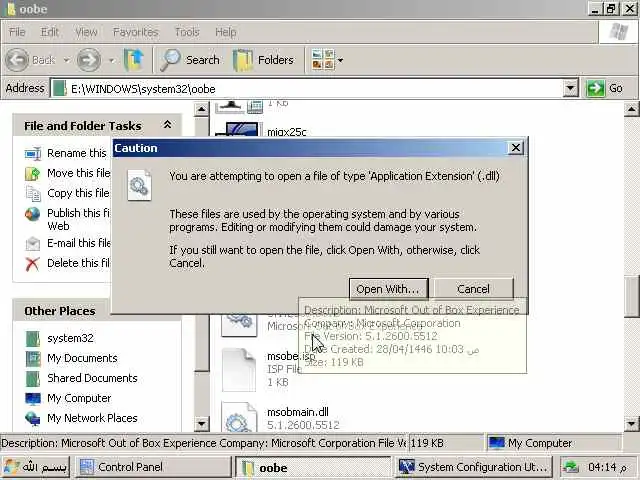
Task: Close the Caution dialog with X
Action: (x=516, y=148)
